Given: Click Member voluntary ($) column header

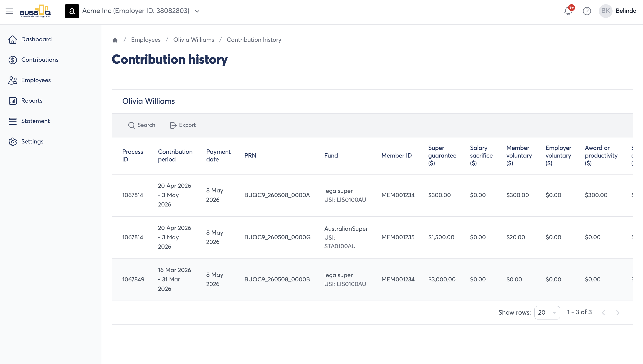Looking at the screenshot, I should (x=519, y=156).
